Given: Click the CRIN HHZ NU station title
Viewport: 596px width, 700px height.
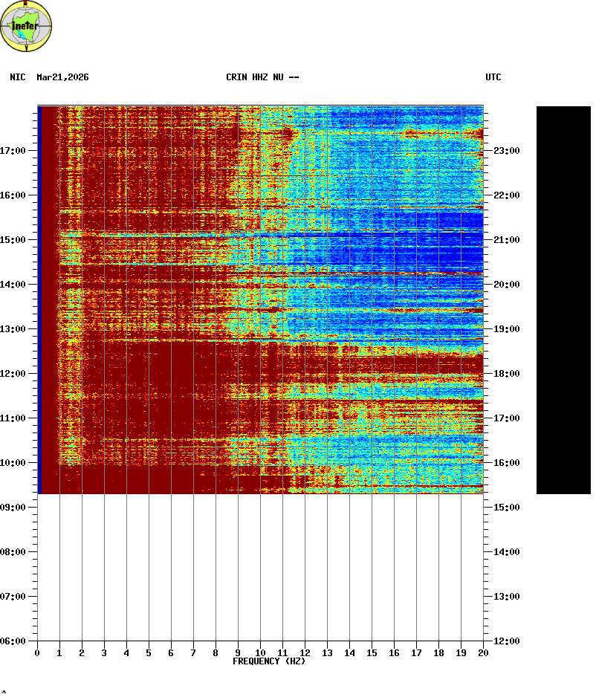Looking at the screenshot, I should (262, 77).
